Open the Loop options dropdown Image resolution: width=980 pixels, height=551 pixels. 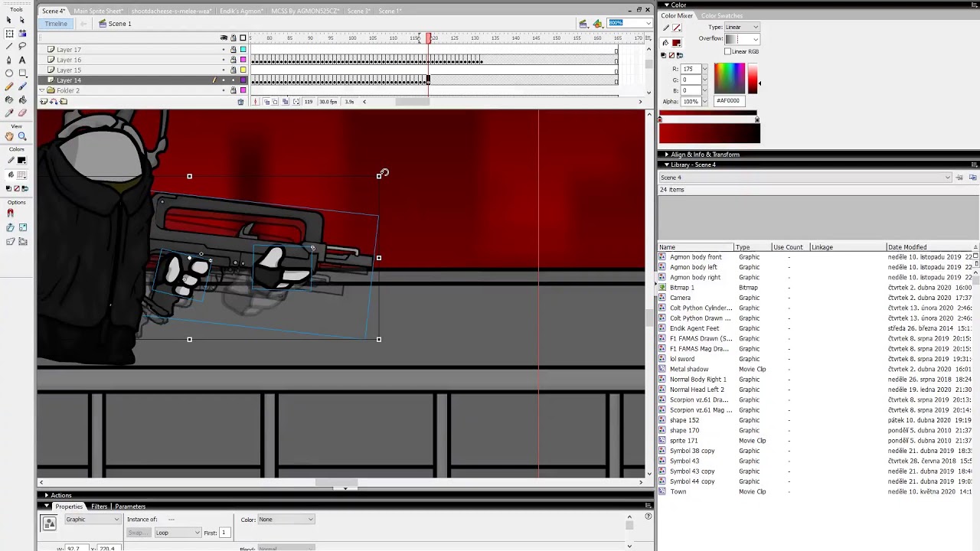(x=177, y=533)
